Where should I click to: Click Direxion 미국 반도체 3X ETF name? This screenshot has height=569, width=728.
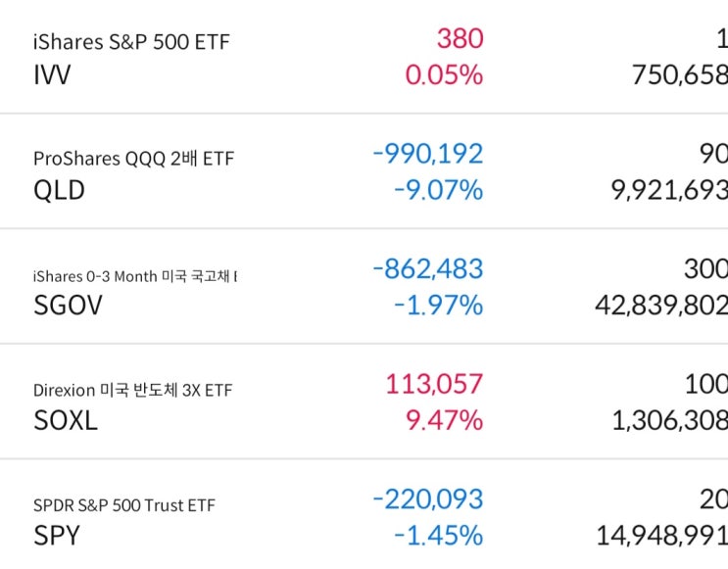point(132,390)
